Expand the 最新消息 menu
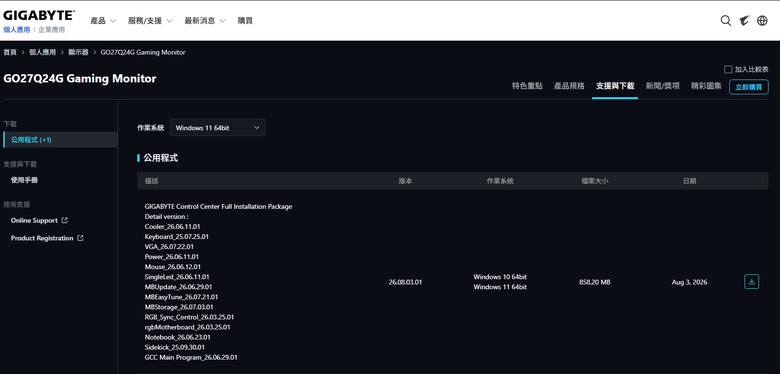The height and width of the screenshot is (374, 780). (205, 20)
